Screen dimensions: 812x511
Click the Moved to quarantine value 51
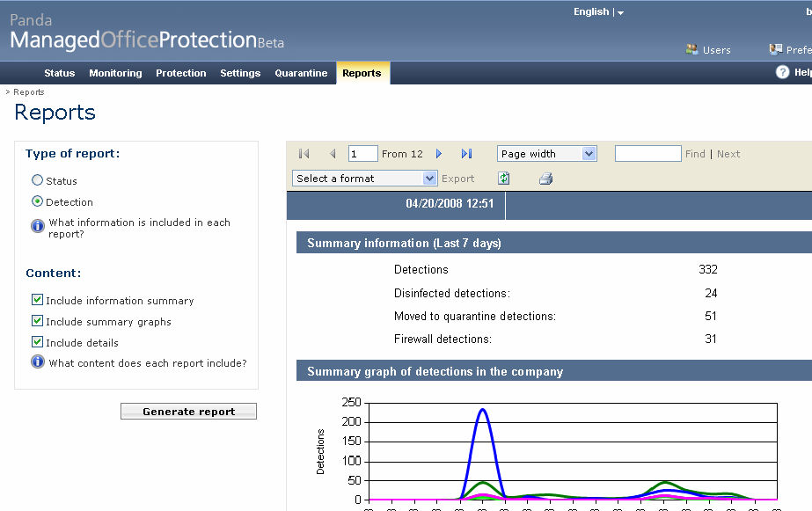coord(711,316)
